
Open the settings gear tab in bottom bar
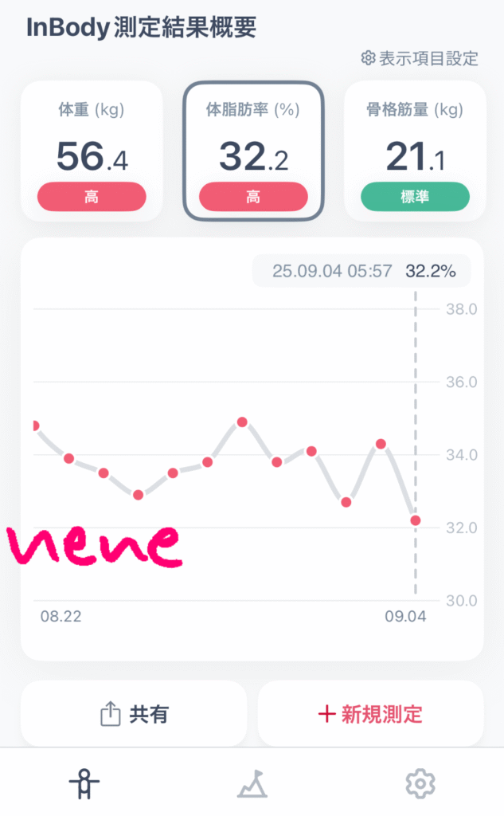click(420, 784)
